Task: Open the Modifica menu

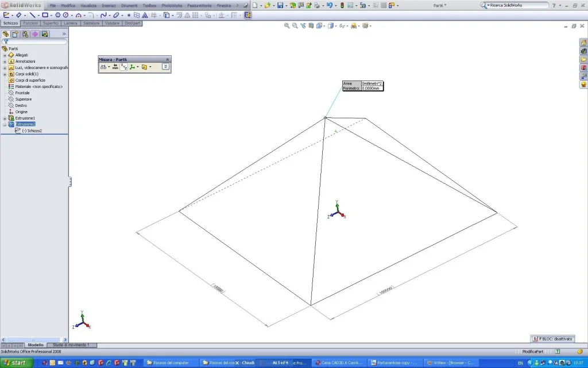Action: pyautogui.click(x=68, y=5)
